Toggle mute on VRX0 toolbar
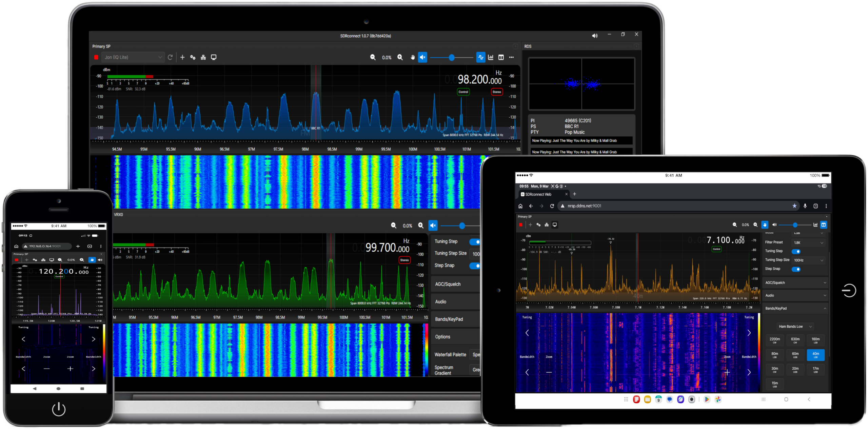Screen dimensions: 868x429 pos(433,226)
